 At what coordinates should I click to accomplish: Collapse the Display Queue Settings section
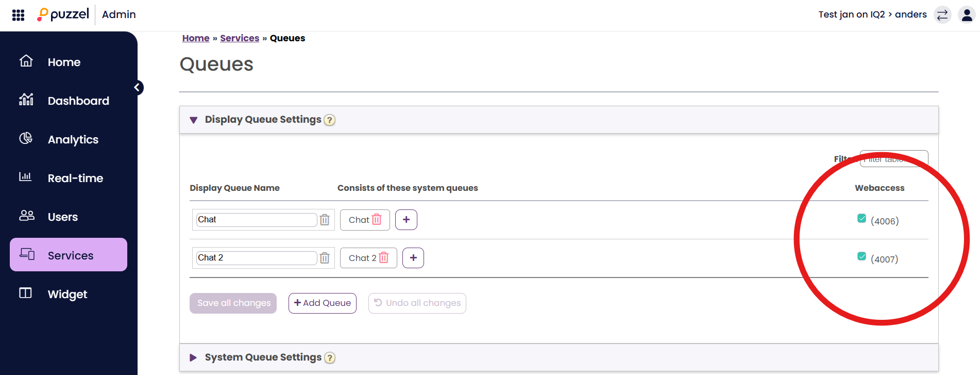(194, 120)
